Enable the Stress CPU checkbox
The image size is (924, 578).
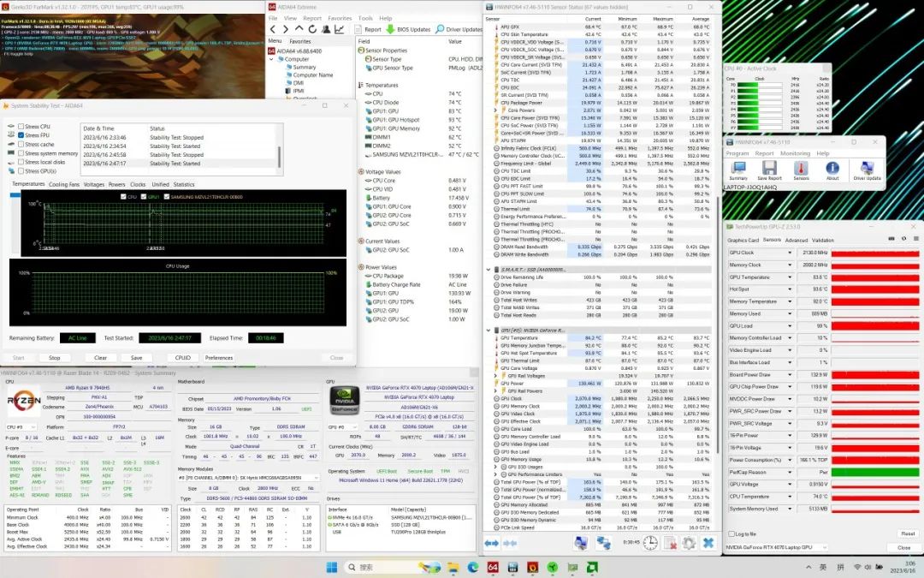[21, 127]
